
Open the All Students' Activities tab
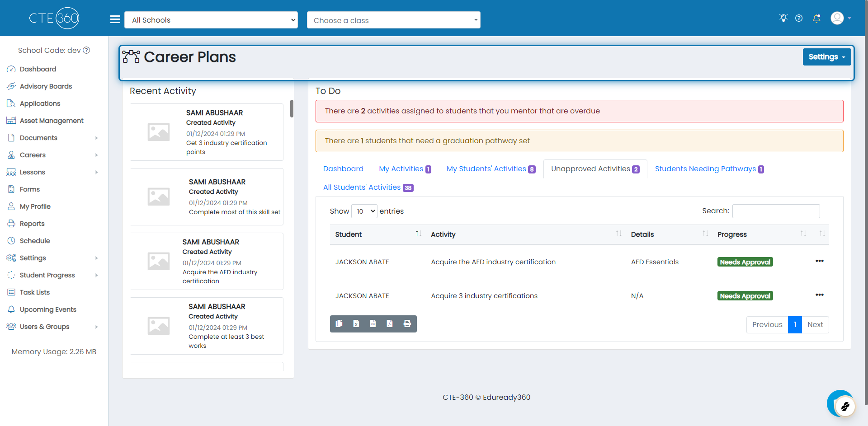[x=368, y=187]
